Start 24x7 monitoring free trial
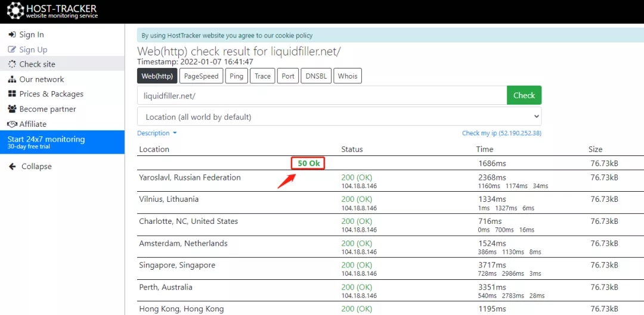The image size is (644, 315). point(62,142)
